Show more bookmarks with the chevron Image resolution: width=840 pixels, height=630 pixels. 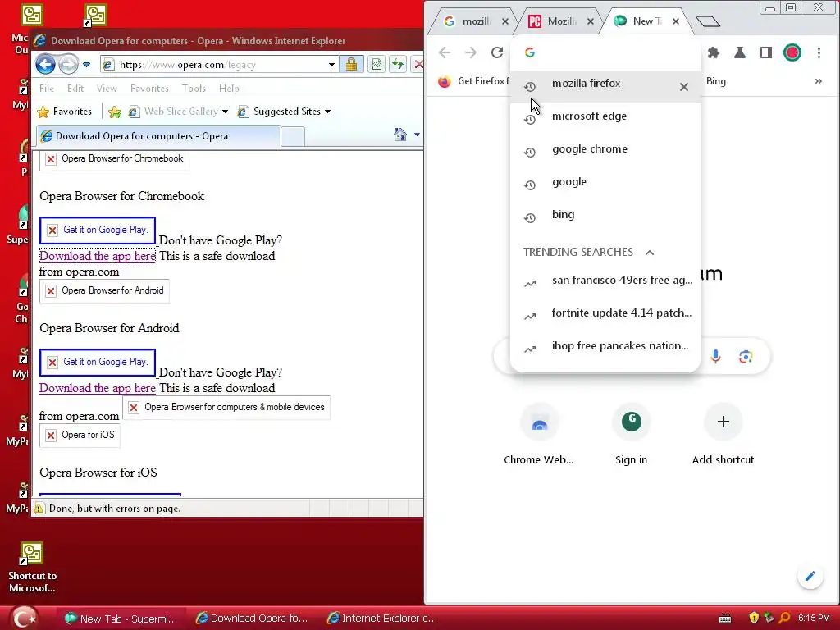pos(818,81)
